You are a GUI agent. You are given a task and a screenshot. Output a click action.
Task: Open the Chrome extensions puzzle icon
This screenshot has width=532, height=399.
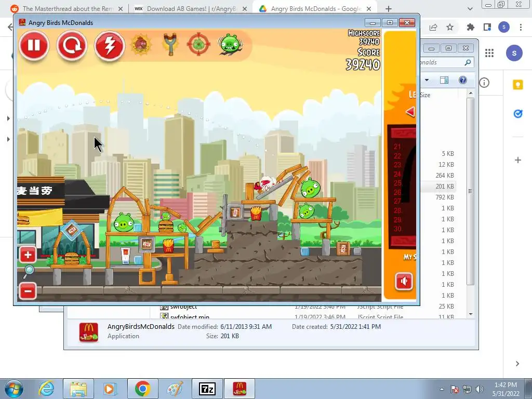(470, 27)
